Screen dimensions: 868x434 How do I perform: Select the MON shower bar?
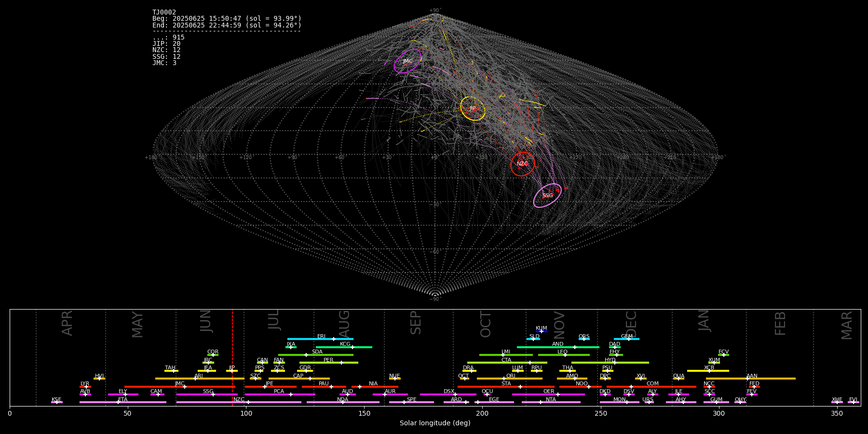[x=620, y=402]
